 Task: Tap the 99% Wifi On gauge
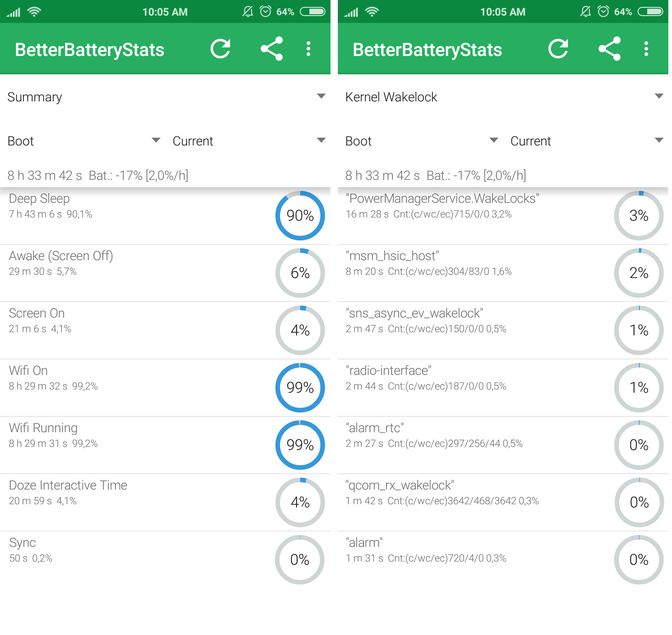(x=300, y=388)
